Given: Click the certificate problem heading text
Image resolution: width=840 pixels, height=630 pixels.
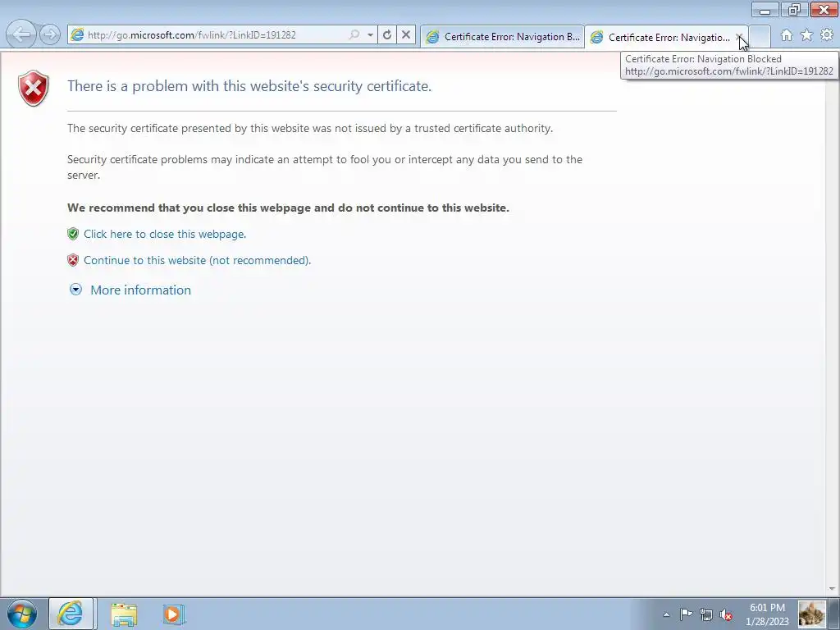Looking at the screenshot, I should pos(249,86).
